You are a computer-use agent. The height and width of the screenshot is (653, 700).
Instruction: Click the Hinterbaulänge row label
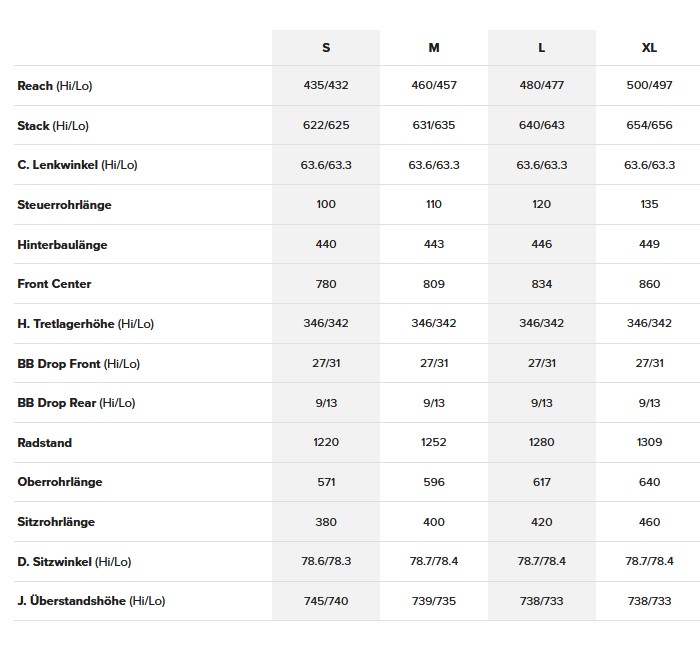tap(62, 245)
